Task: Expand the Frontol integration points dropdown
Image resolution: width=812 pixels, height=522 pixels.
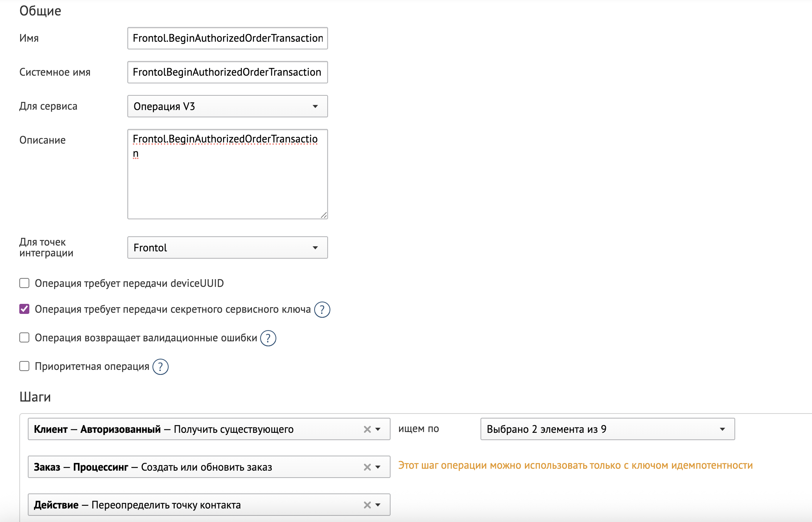Action: click(227, 247)
